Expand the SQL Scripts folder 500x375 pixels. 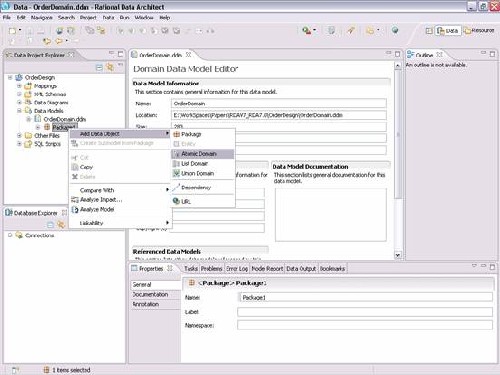tap(19, 144)
